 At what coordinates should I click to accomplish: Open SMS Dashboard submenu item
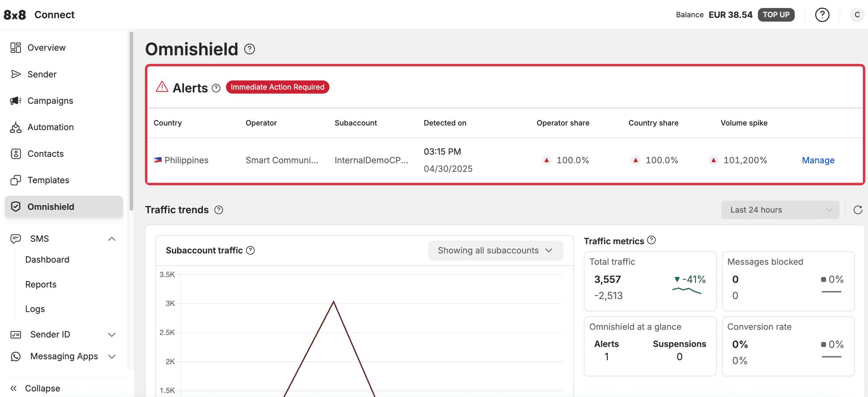[x=47, y=260]
